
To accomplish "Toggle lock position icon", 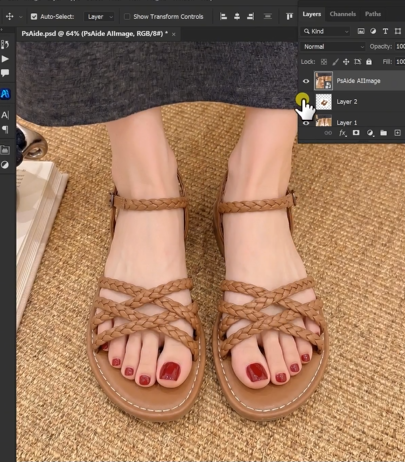I will pyautogui.click(x=346, y=62).
